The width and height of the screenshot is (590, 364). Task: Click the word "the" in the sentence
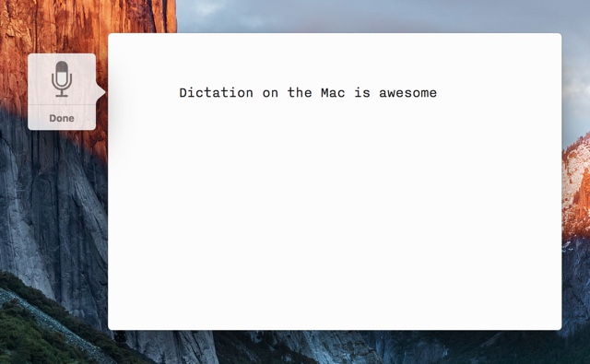pyautogui.click(x=300, y=92)
